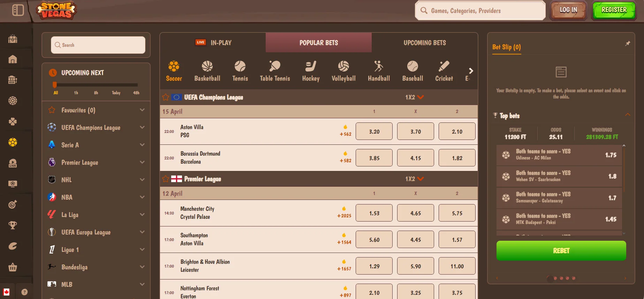Click the LOG IN button
The width and height of the screenshot is (644, 299).
568,10
